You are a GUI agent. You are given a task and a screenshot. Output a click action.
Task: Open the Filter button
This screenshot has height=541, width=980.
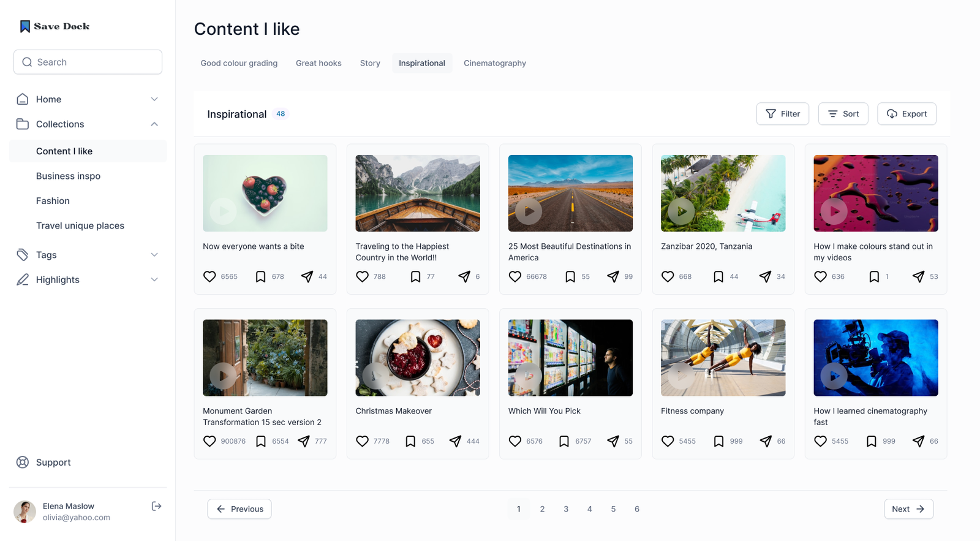pos(782,114)
